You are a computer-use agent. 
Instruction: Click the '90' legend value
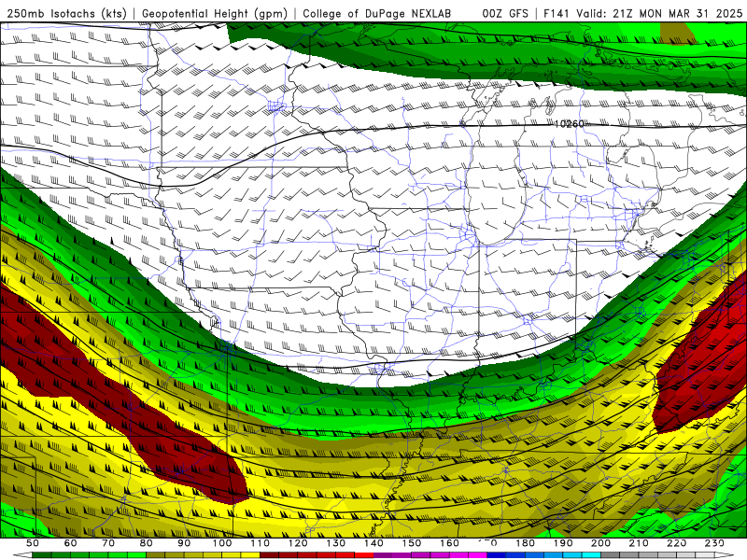(184, 543)
